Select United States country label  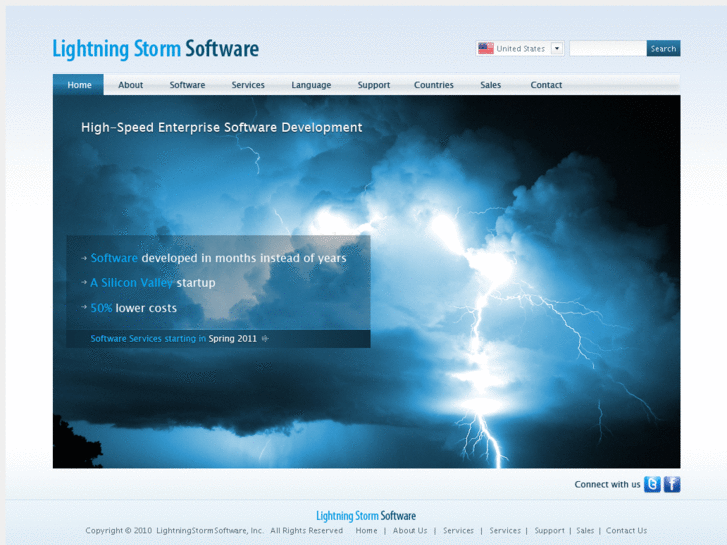tap(521, 48)
